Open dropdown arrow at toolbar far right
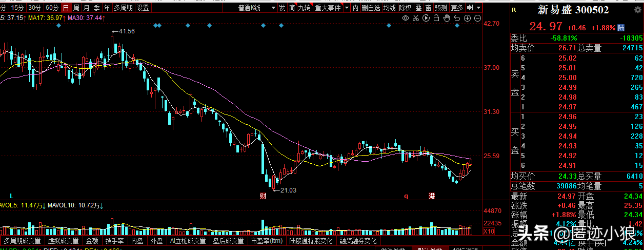 click(478, 8)
